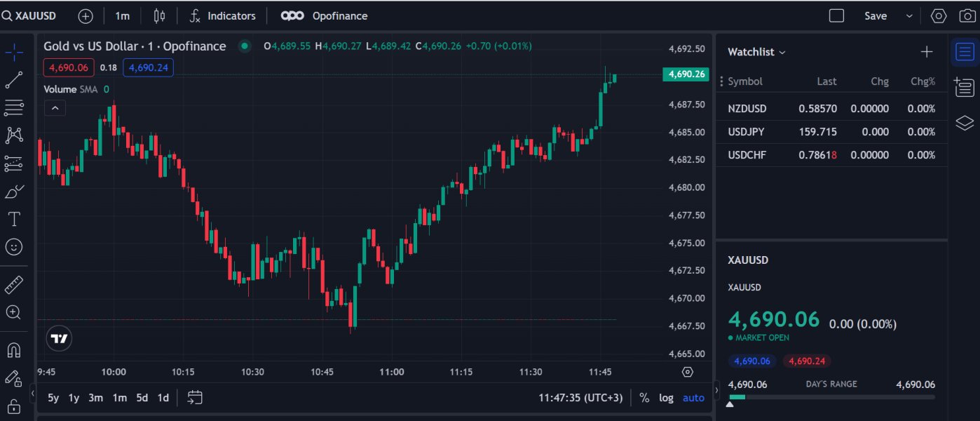Open the Indicators menu
This screenshot has width=980, height=421.
click(223, 15)
